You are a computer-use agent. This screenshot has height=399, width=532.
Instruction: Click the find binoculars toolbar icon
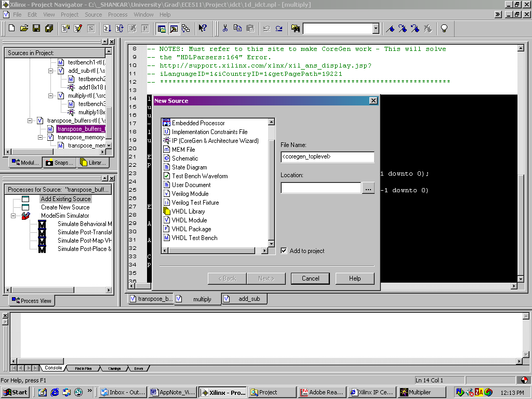pos(296,28)
